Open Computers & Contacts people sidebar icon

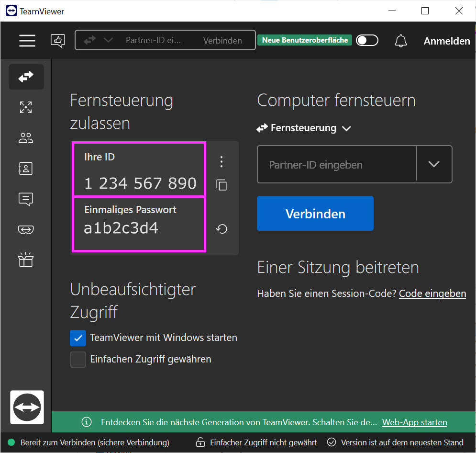[x=26, y=138]
